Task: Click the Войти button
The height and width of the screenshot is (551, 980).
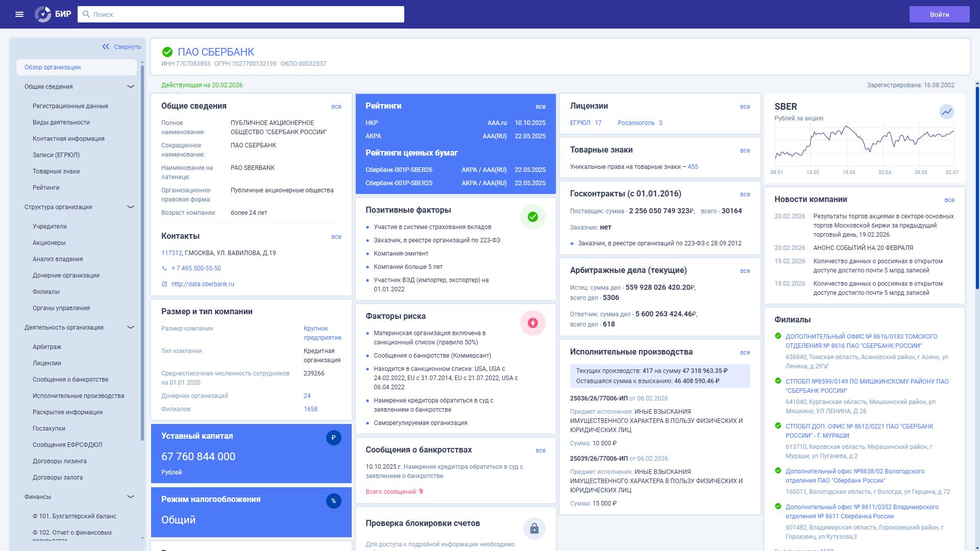Action: pos(939,14)
